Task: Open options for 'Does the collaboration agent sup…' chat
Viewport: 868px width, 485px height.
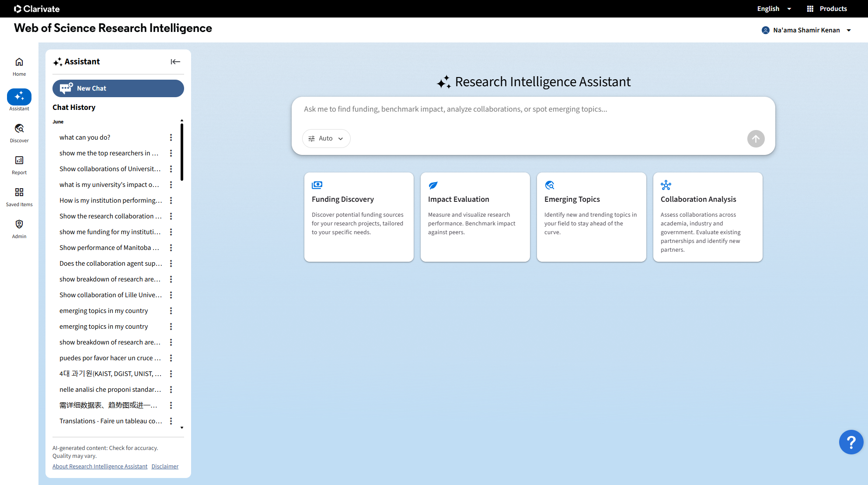Action: point(171,264)
